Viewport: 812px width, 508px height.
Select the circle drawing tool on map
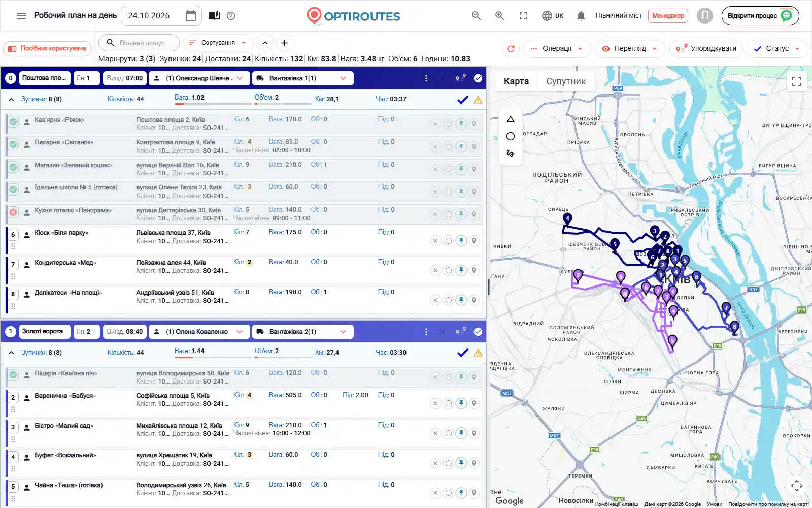[x=511, y=136]
